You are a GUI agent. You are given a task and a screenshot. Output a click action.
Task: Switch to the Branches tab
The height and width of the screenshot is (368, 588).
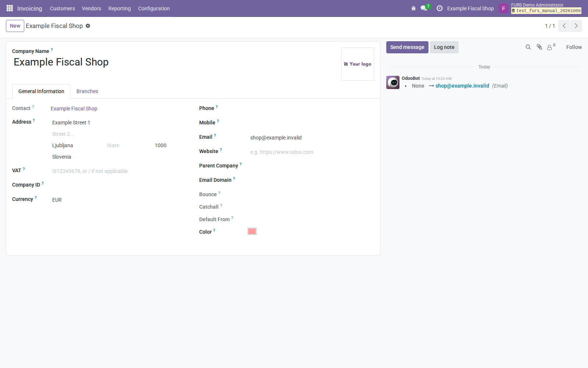pyautogui.click(x=87, y=91)
